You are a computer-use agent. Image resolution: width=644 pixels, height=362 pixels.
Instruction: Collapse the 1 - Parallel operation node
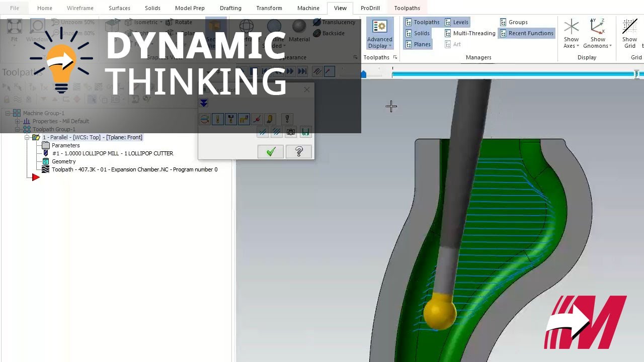pos(27,137)
